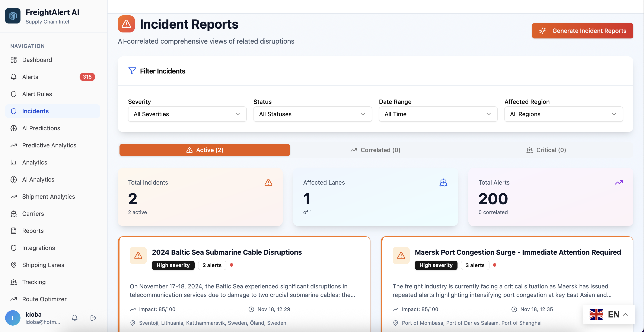This screenshot has width=644, height=332.
Task: Toggle the High severity badge on Baltic incident
Action: point(173,265)
